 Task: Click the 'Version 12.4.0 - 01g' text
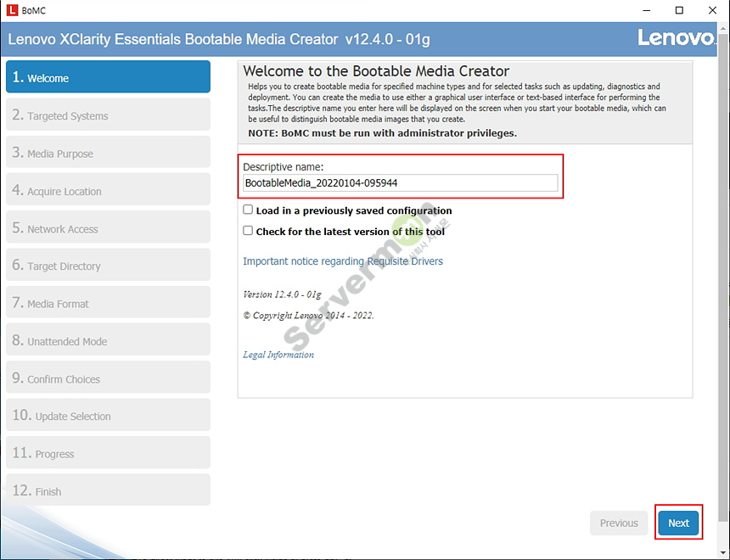282,294
